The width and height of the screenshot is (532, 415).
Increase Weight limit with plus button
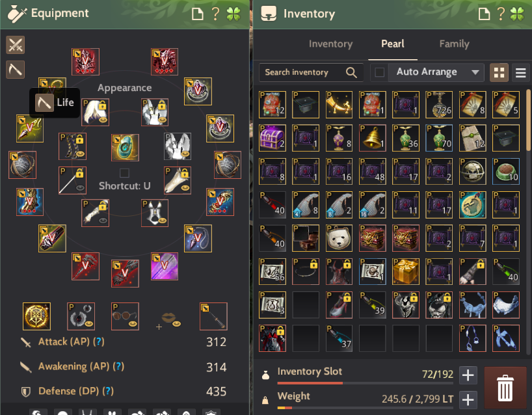coord(468,400)
